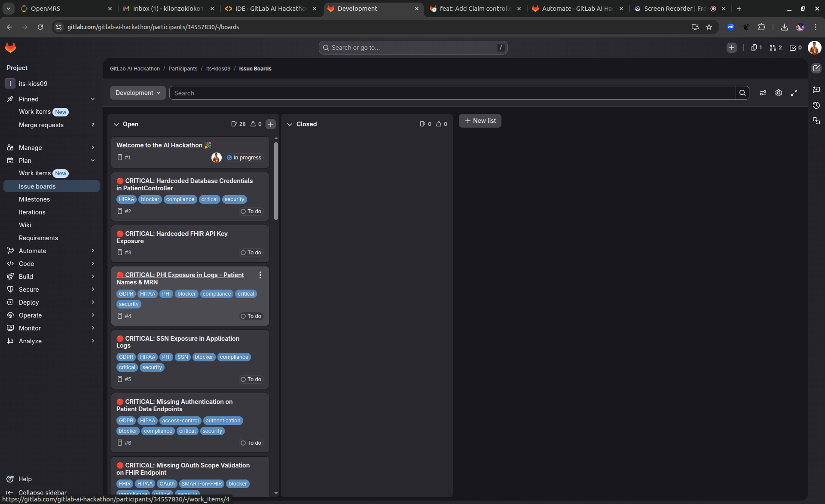Open card options kebab for issue #4
The height and width of the screenshot is (504, 825).
tap(260, 275)
